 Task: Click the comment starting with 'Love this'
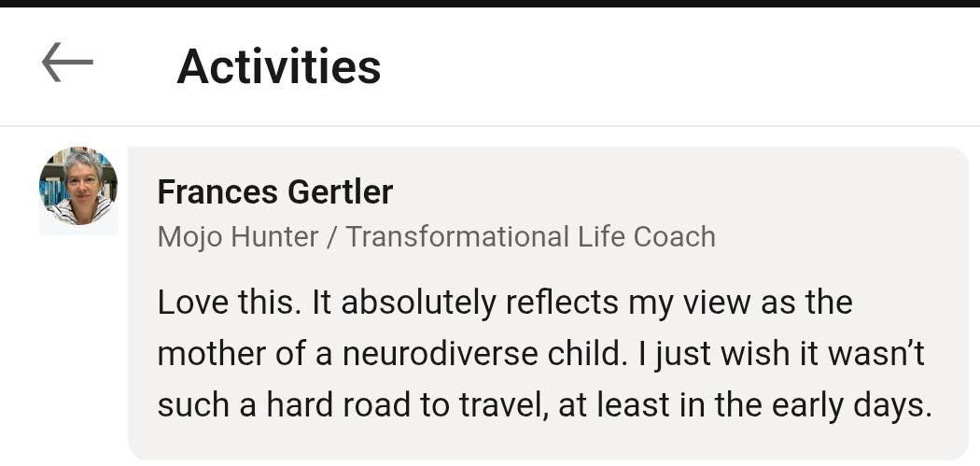click(x=544, y=354)
